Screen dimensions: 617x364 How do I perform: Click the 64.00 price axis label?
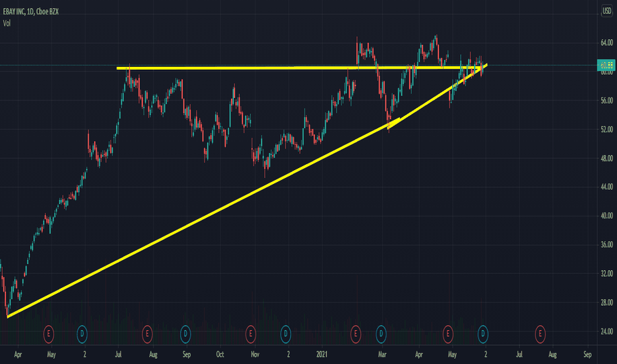click(x=607, y=42)
